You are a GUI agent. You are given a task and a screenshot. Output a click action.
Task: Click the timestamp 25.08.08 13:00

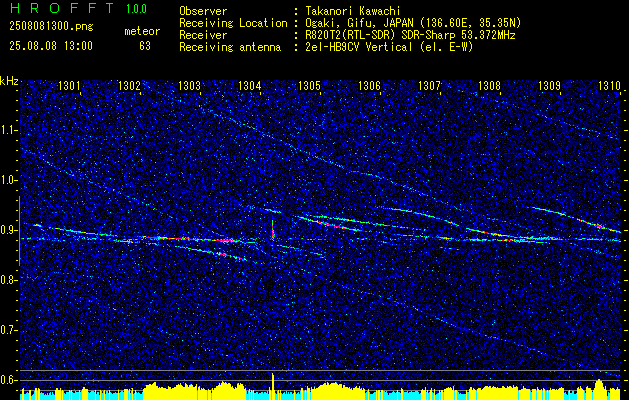[51, 46]
